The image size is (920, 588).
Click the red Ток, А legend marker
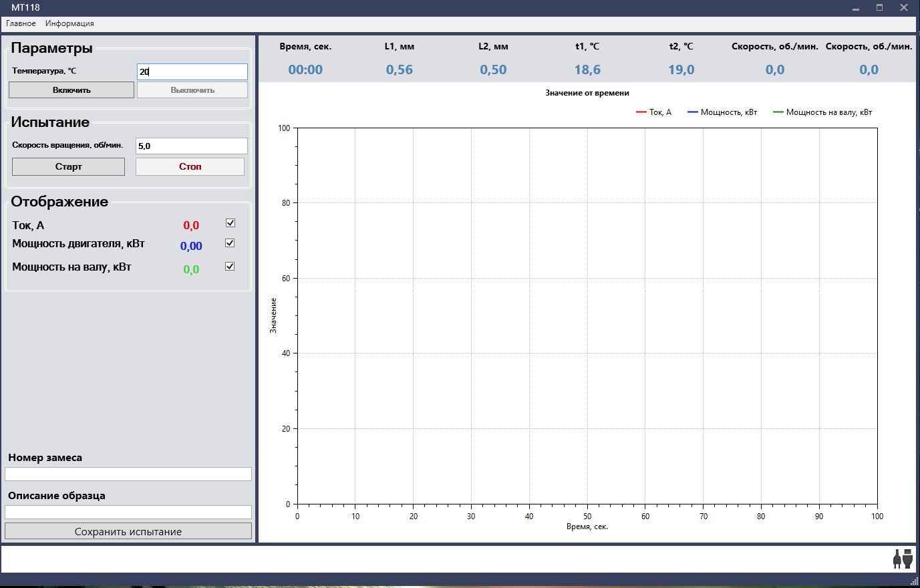(641, 112)
